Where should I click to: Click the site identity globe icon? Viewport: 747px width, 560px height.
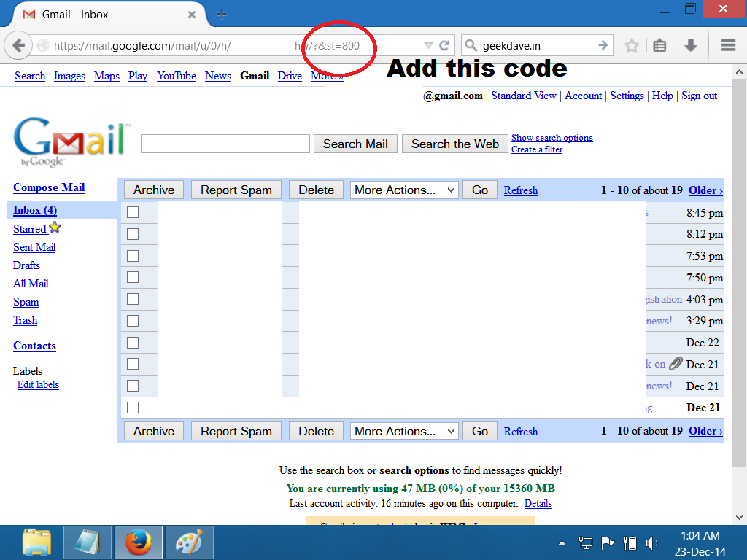[43, 46]
